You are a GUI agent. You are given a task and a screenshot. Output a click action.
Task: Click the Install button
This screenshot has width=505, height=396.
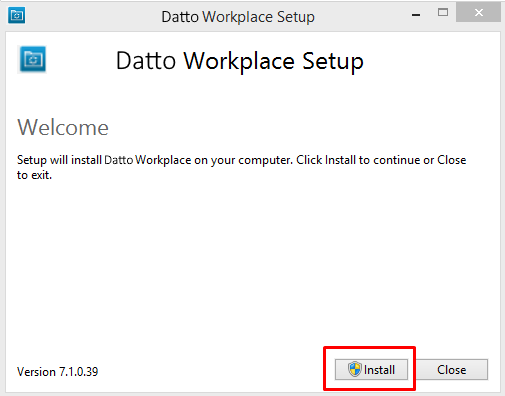(x=371, y=369)
